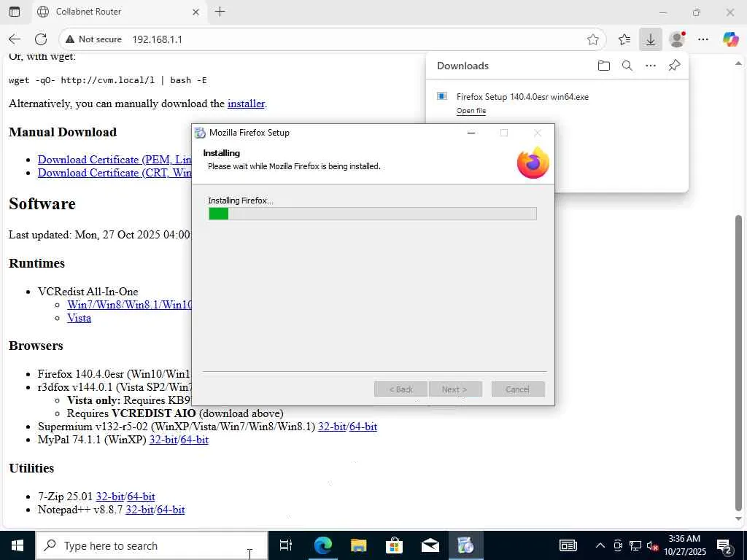The image size is (747, 560).
Task: Open the Favorites list icon
Action: click(624, 39)
